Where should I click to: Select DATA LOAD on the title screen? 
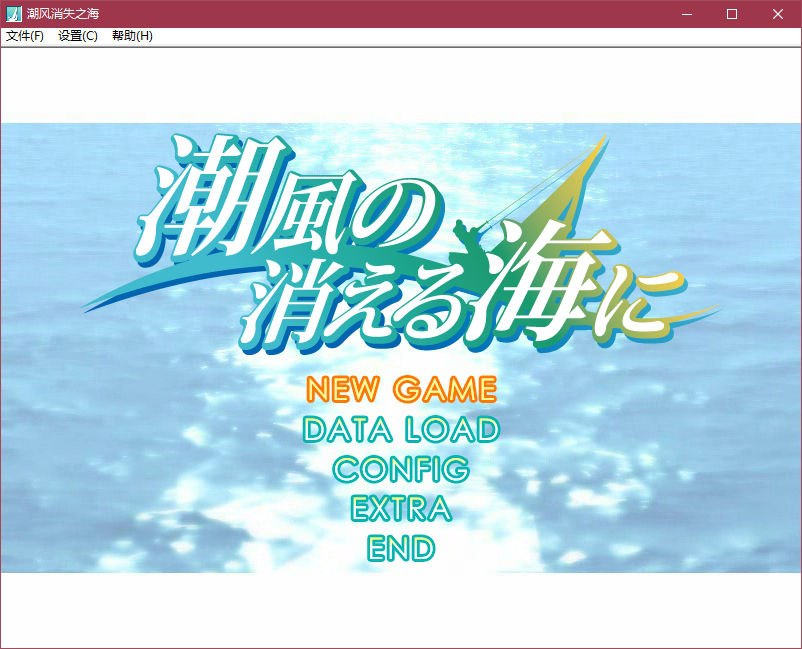tap(401, 429)
